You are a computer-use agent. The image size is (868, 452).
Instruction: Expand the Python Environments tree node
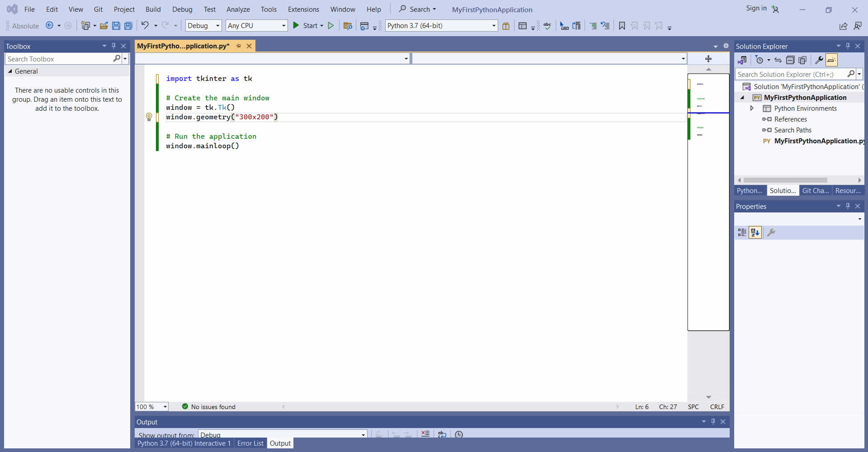click(x=752, y=108)
